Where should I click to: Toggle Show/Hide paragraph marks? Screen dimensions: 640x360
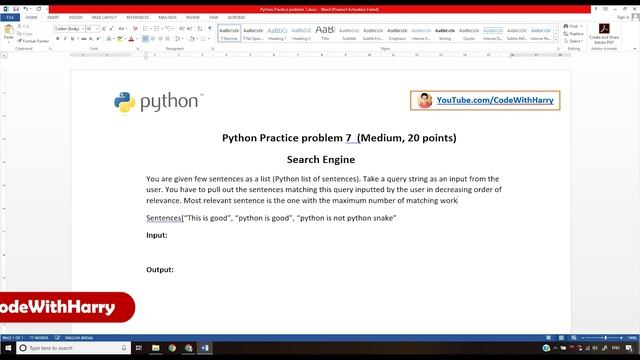[x=210, y=29]
